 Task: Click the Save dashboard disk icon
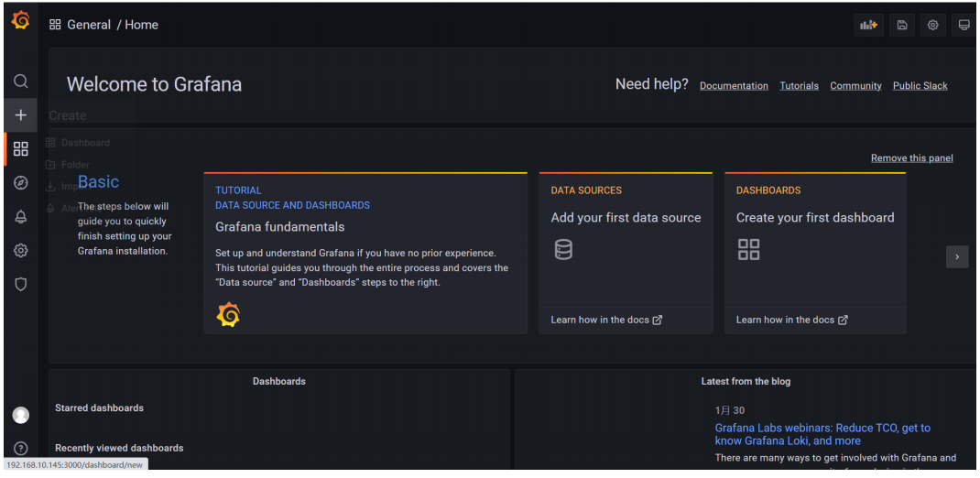[x=902, y=25]
